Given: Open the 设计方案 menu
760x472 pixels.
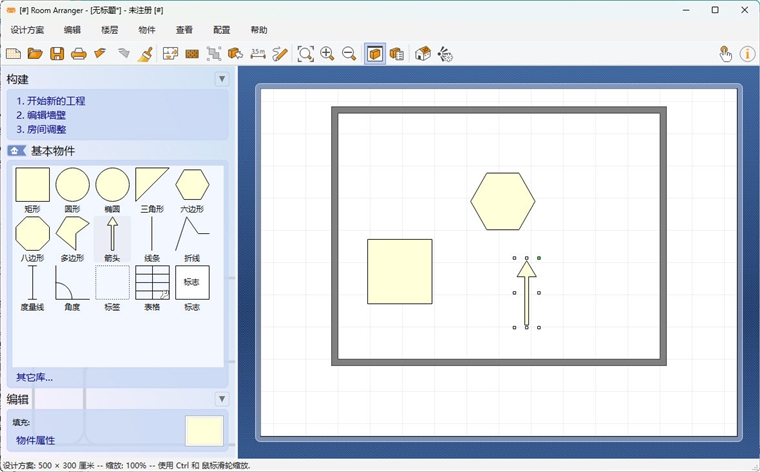Looking at the screenshot, I should pos(27,30).
